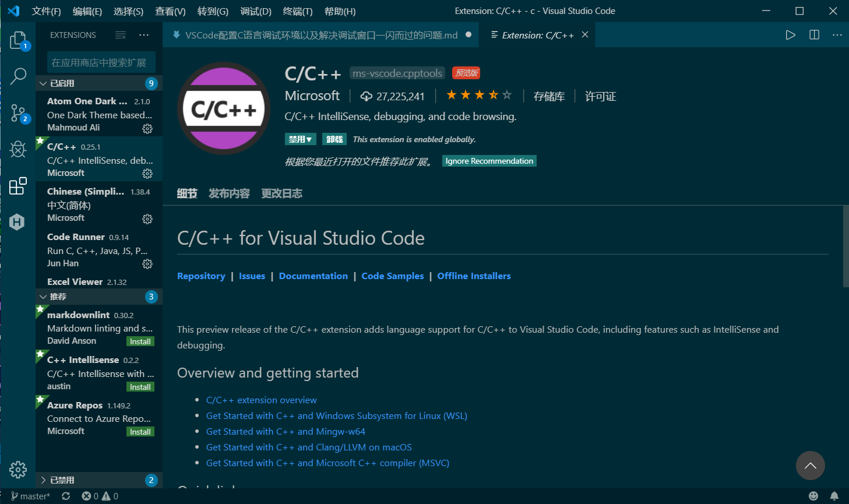Open gear menu for Chinese language pack

tap(147, 219)
